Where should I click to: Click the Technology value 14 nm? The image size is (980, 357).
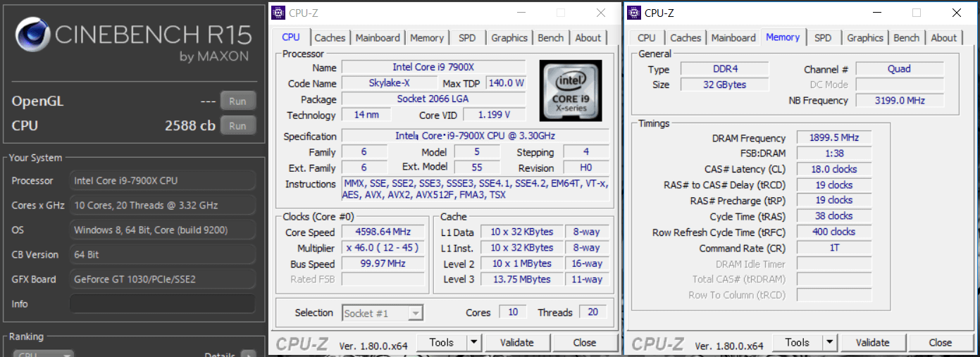pyautogui.click(x=366, y=115)
